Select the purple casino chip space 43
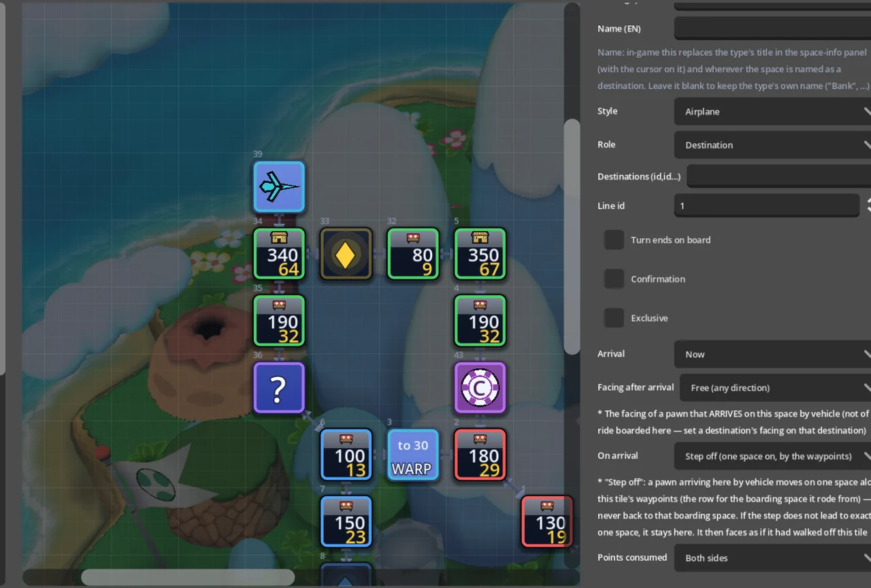This screenshot has width=871, height=588. pos(480,388)
